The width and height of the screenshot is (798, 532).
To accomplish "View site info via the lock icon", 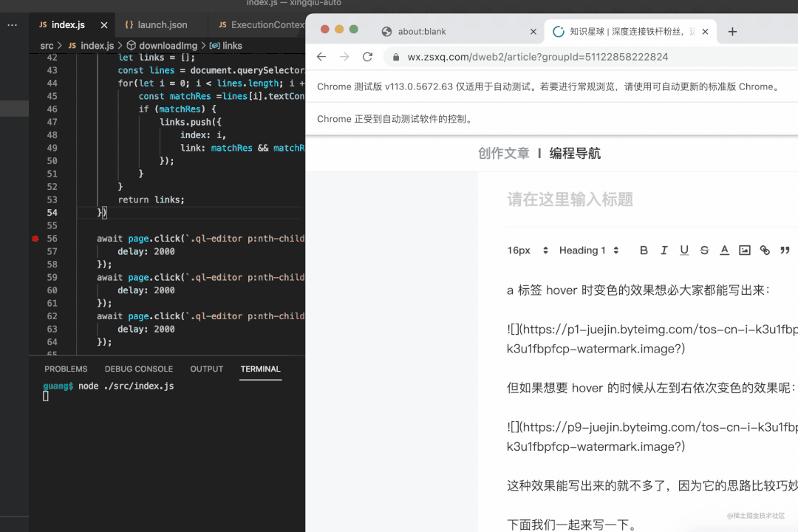I will pos(396,57).
